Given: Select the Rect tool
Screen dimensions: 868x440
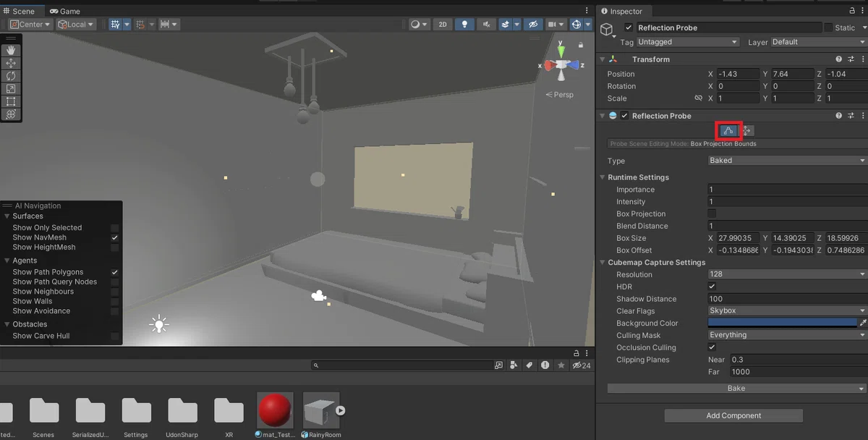Looking at the screenshot, I should coord(11,101).
